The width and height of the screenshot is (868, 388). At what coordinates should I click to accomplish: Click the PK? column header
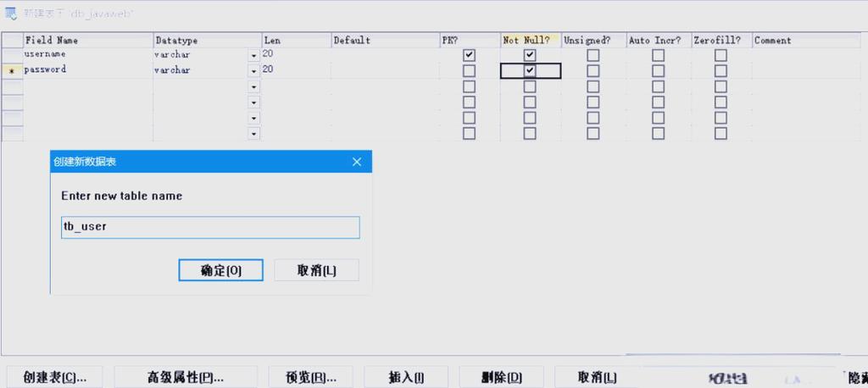tap(469, 41)
